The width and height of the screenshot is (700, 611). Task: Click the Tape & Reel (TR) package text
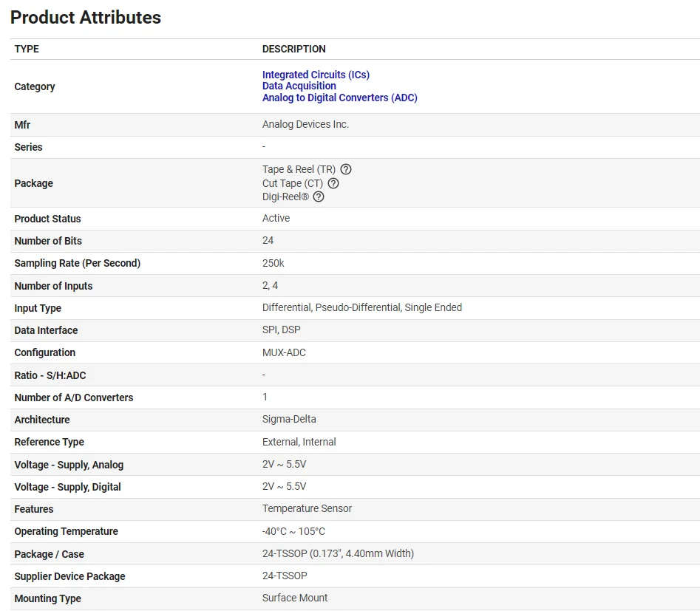(x=299, y=169)
